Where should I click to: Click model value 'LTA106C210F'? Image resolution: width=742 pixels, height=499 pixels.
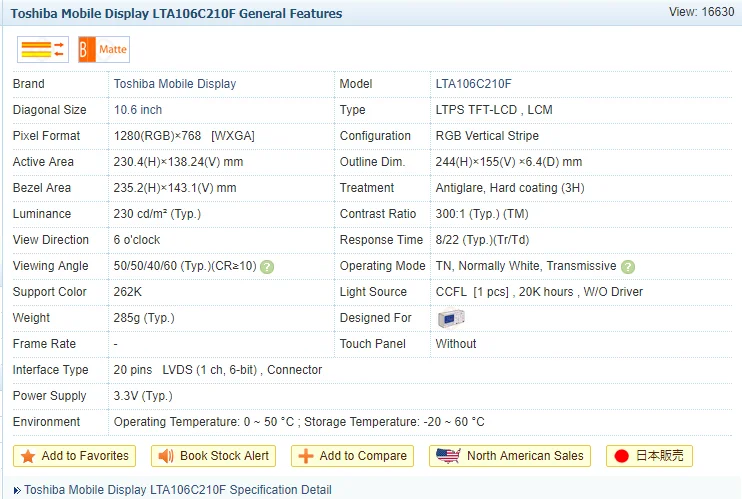click(x=473, y=84)
